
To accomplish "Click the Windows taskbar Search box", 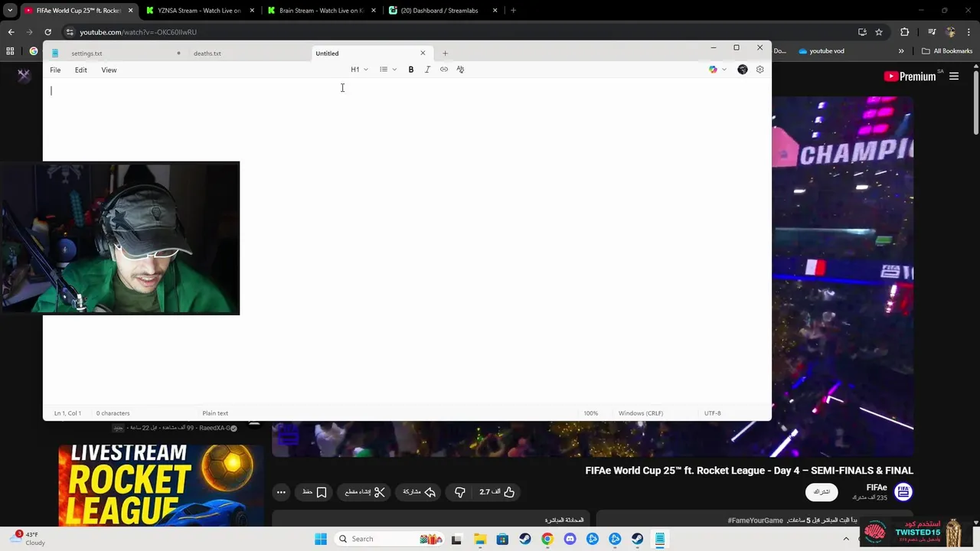I will 390,539.
